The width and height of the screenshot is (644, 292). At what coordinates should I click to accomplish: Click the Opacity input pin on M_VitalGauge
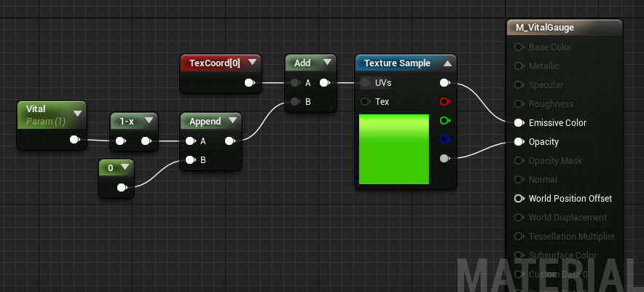tap(519, 142)
